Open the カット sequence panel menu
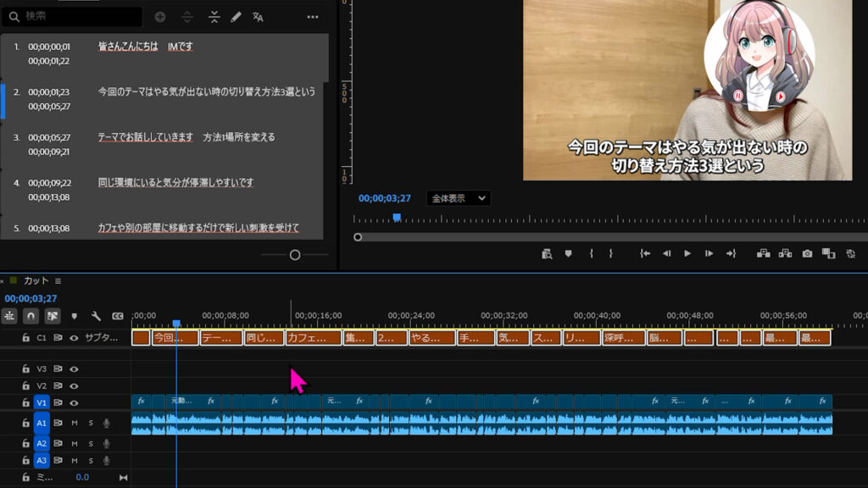This screenshot has width=868, height=488. pyautogui.click(x=58, y=280)
